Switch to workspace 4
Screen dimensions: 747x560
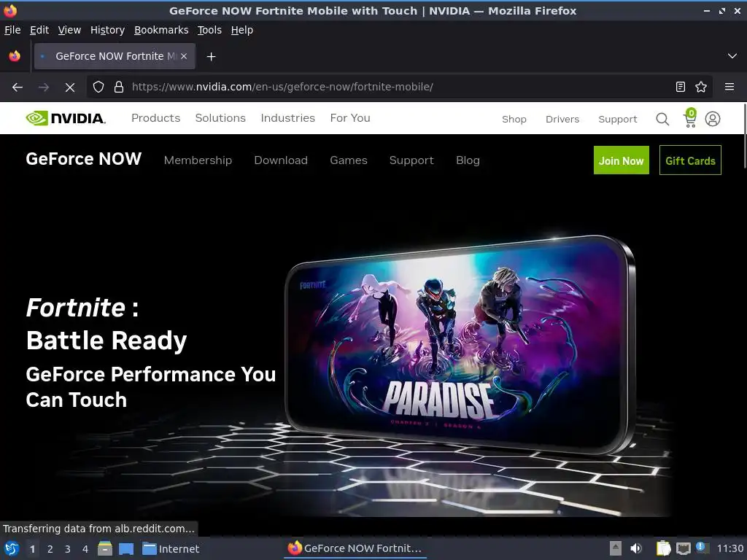[x=85, y=549]
